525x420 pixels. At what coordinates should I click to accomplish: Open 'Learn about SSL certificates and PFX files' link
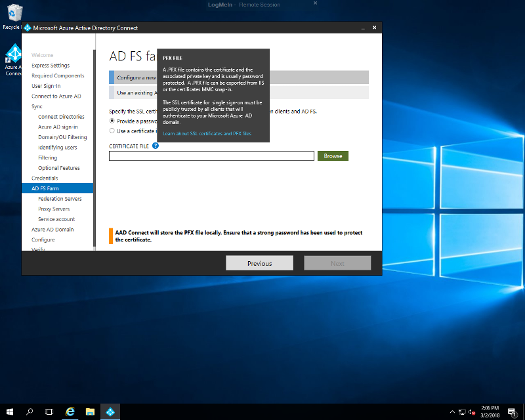(207, 133)
